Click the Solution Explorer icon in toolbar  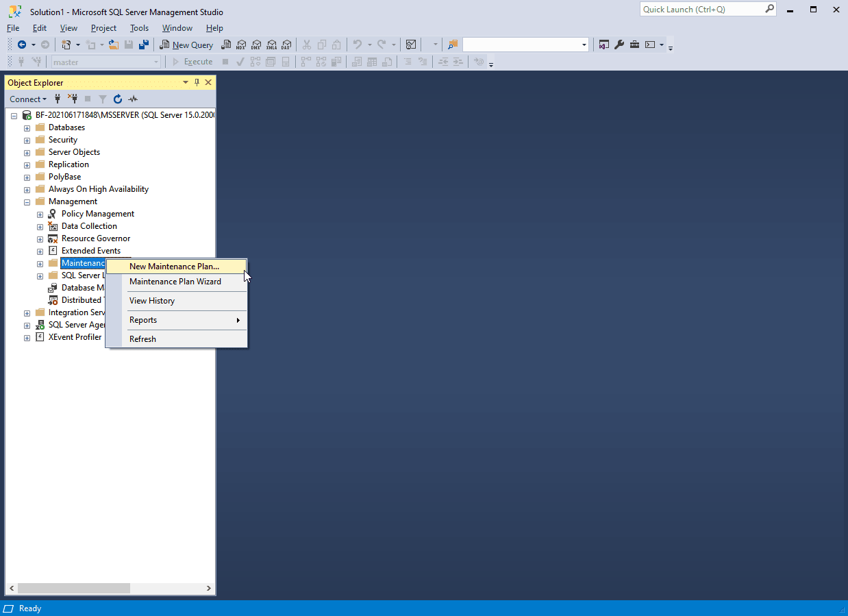[604, 45]
